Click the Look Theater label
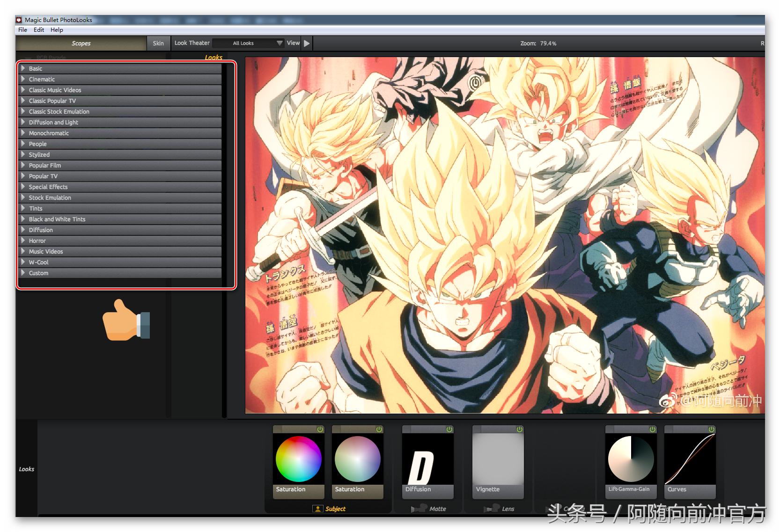The width and height of the screenshot is (780, 532). click(192, 43)
